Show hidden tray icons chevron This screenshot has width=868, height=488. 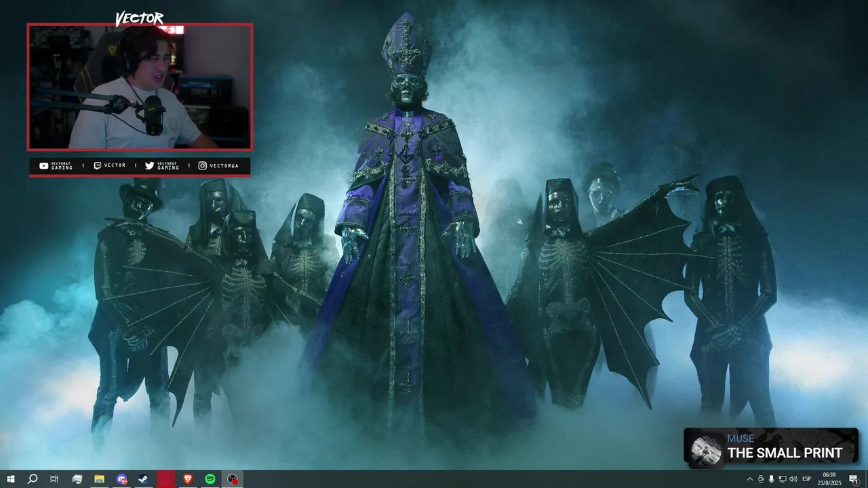click(x=749, y=479)
